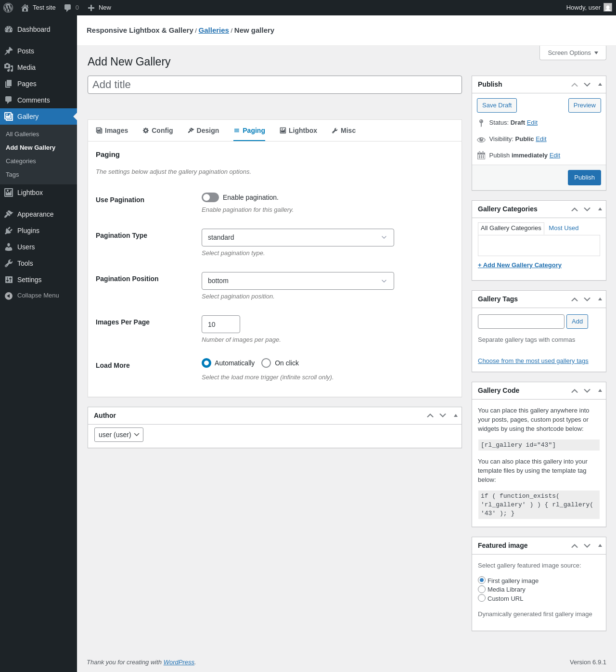The width and height of the screenshot is (616, 672).
Task: Move Featured image box down
Action: (587, 546)
